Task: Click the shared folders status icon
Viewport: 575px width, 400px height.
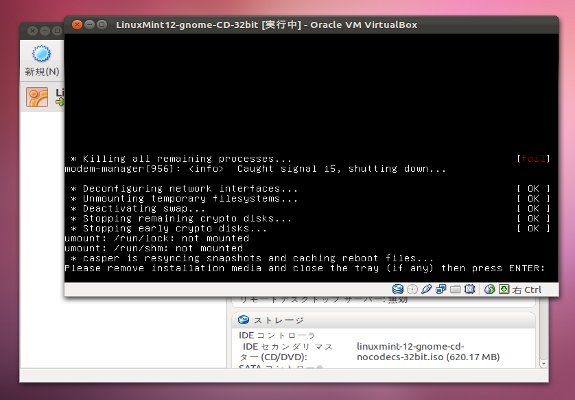Action: tap(455, 290)
